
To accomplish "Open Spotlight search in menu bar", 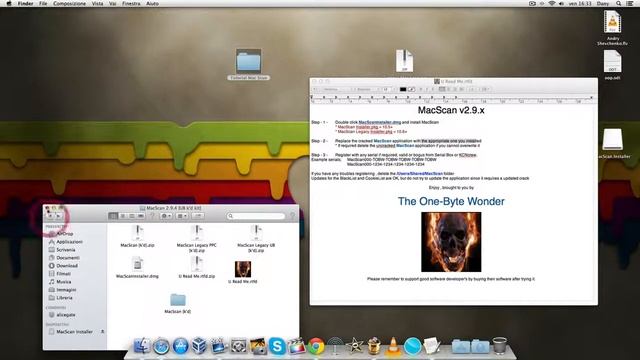I will tap(619, 3).
